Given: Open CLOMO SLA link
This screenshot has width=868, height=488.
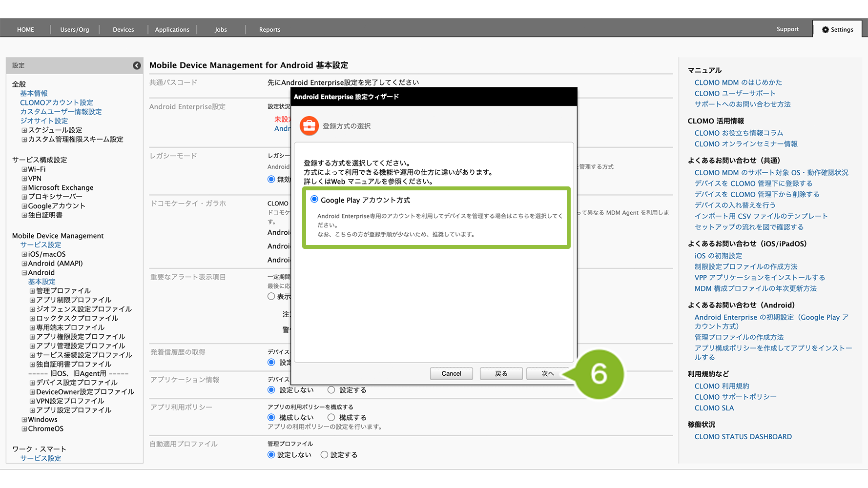Looking at the screenshot, I should pyautogui.click(x=714, y=408).
